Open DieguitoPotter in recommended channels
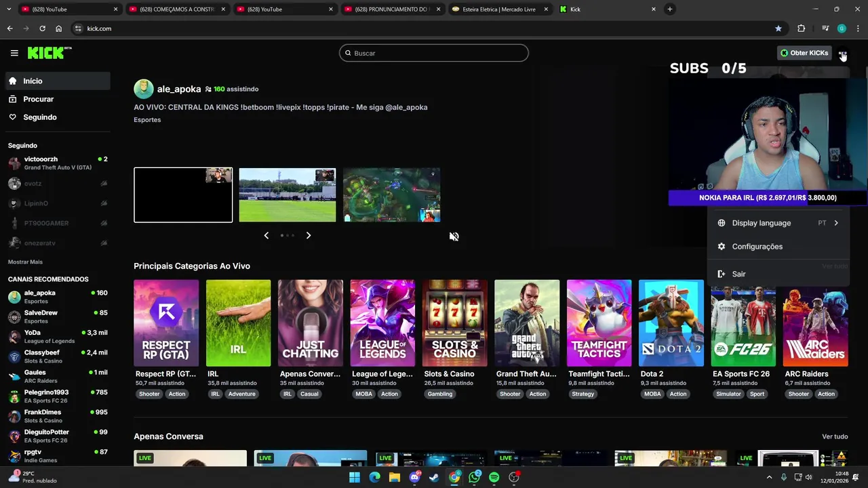Screen dimensions: 868x488 (58, 436)
